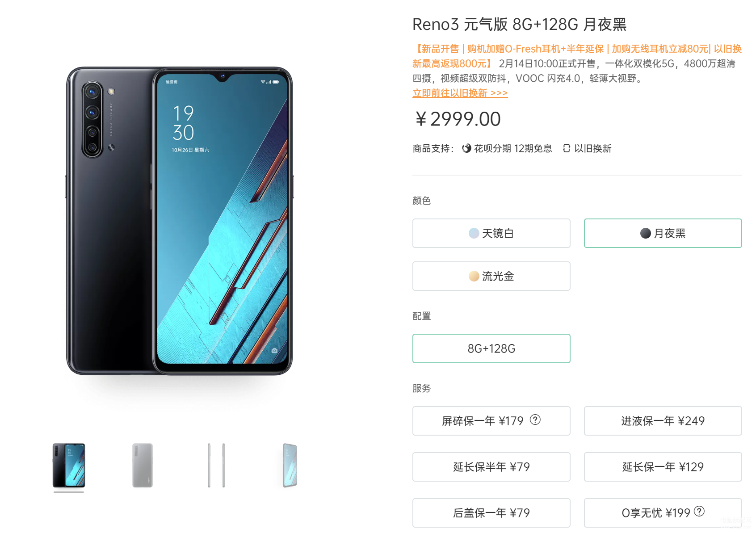Screen dimensions: 756x533
Task: Click the 以旧换新 trade-in icon
Action: click(x=567, y=148)
